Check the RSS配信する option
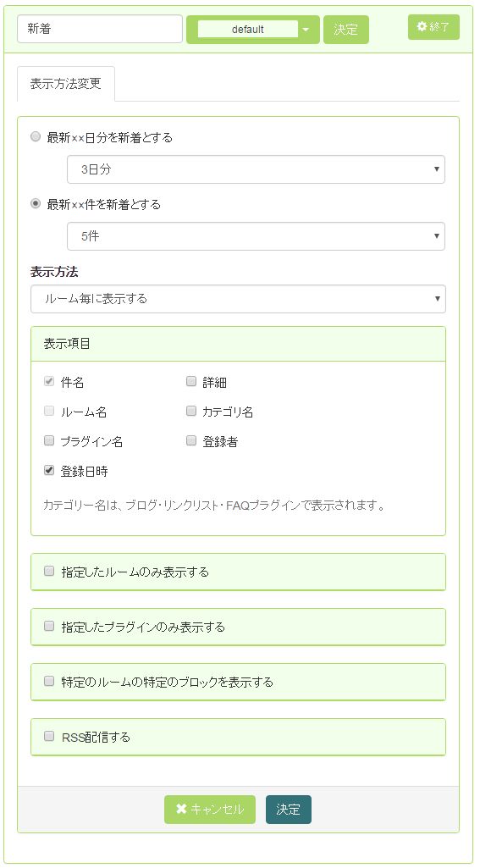This screenshot has width=480, height=868. pos(49,736)
